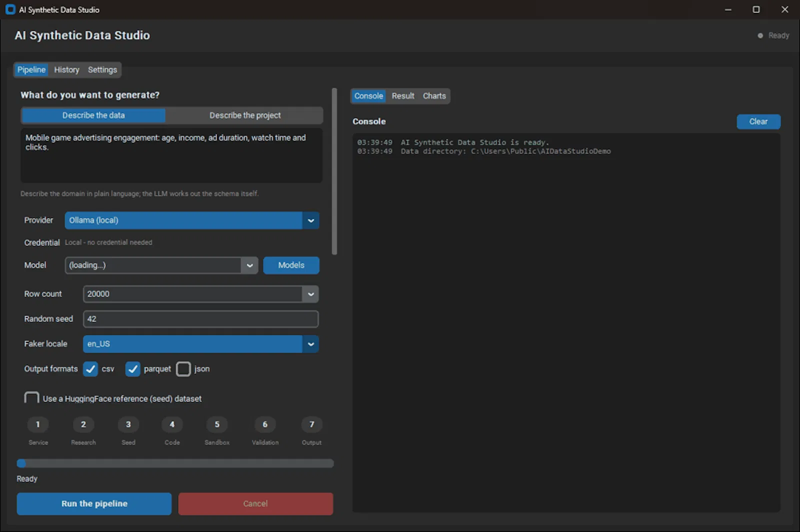Enable HuggingFace reference seed dataset checkbox
This screenshot has width=800, height=532.
[31, 398]
